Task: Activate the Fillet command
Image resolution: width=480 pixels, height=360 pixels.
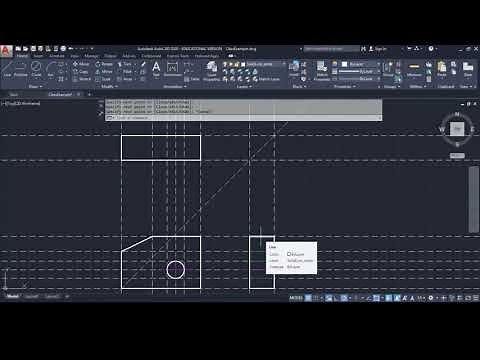Action: pos(125,71)
